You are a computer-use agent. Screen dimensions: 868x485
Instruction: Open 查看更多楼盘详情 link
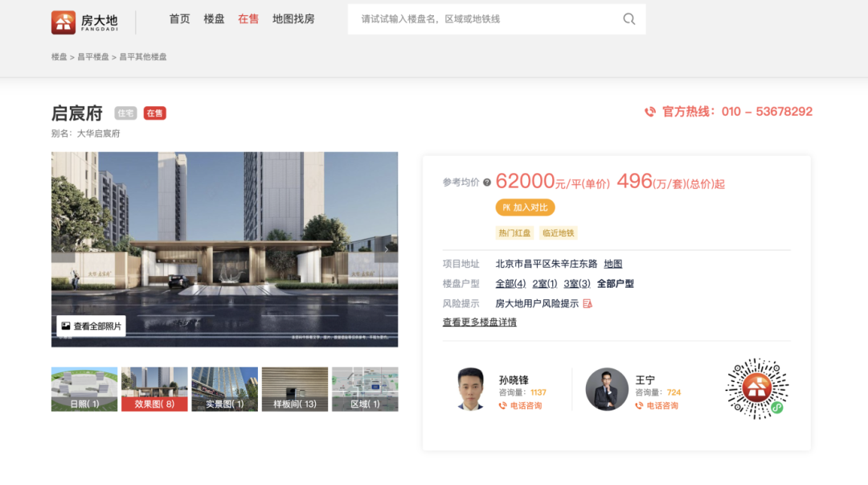[x=477, y=322]
